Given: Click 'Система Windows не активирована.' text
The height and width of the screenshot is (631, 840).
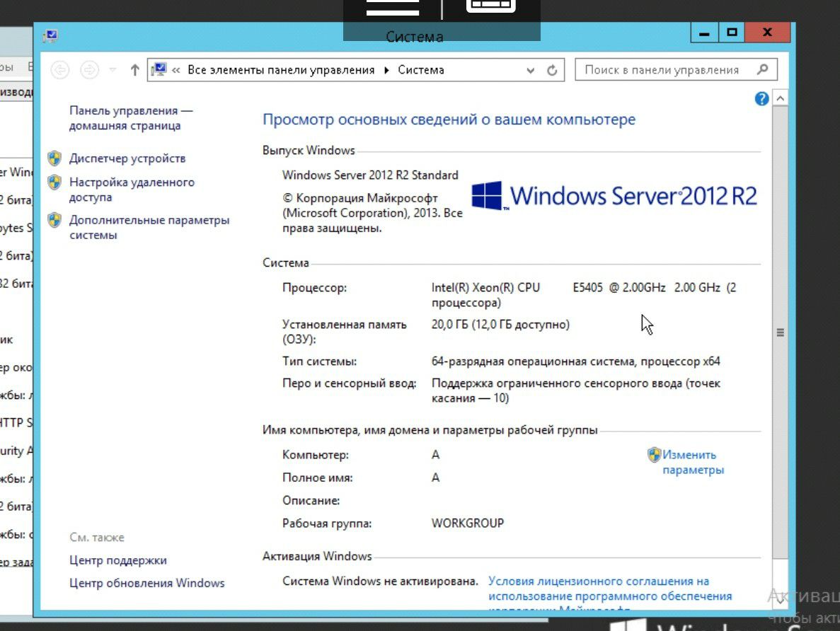Looking at the screenshot, I should click(x=380, y=581).
